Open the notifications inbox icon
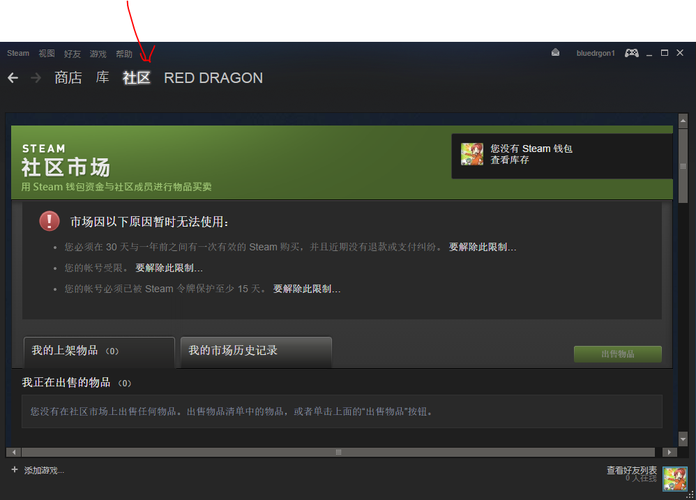Viewport: 696px width, 500px height. 555,53
